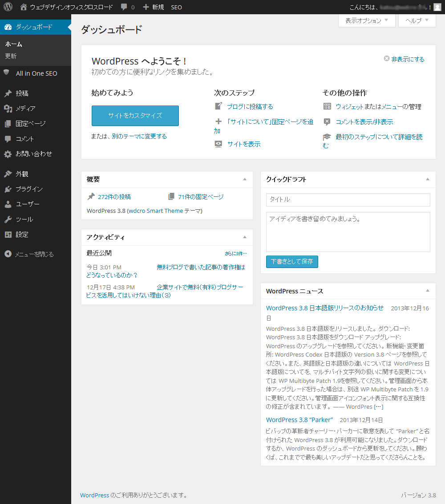
Task: Open WordPress 3.8 日本語版リリースのお知らせ link
Action: click(x=325, y=308)
